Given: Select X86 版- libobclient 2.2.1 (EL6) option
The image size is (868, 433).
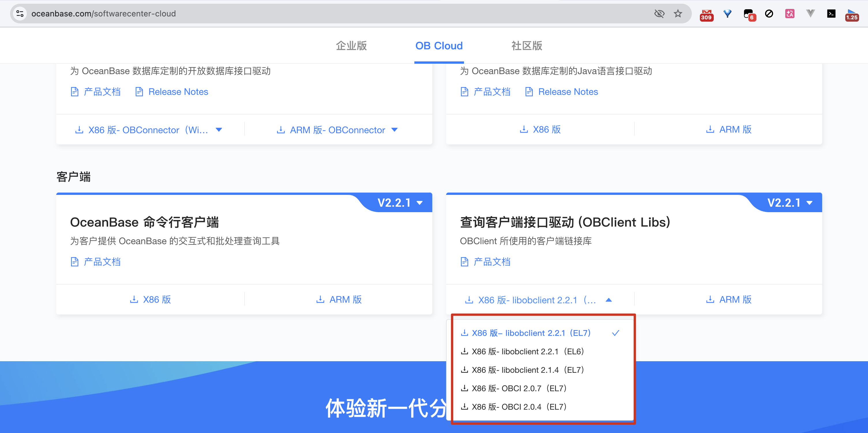Looking at the screenshot, I should pos(527,351).
